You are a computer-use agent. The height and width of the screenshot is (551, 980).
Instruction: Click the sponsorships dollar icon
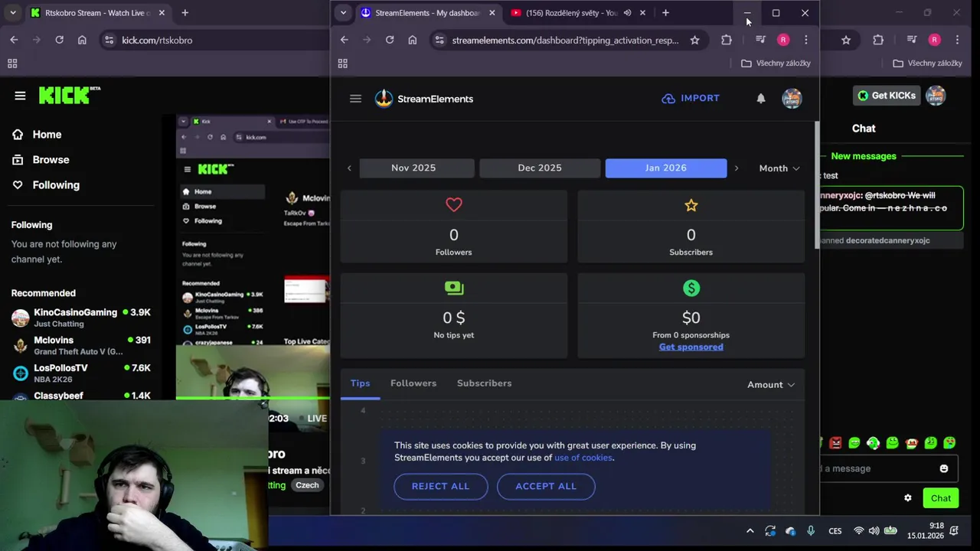[691, 289]
